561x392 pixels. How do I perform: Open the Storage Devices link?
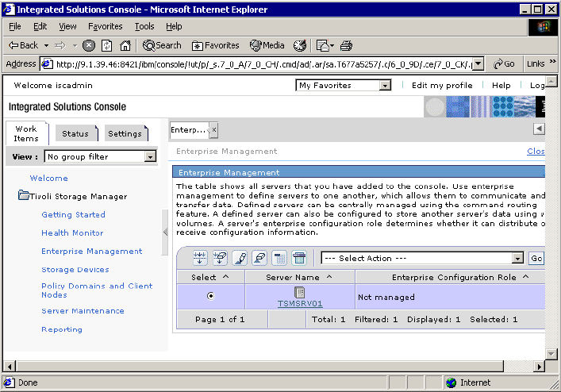[x=75, y=269]
